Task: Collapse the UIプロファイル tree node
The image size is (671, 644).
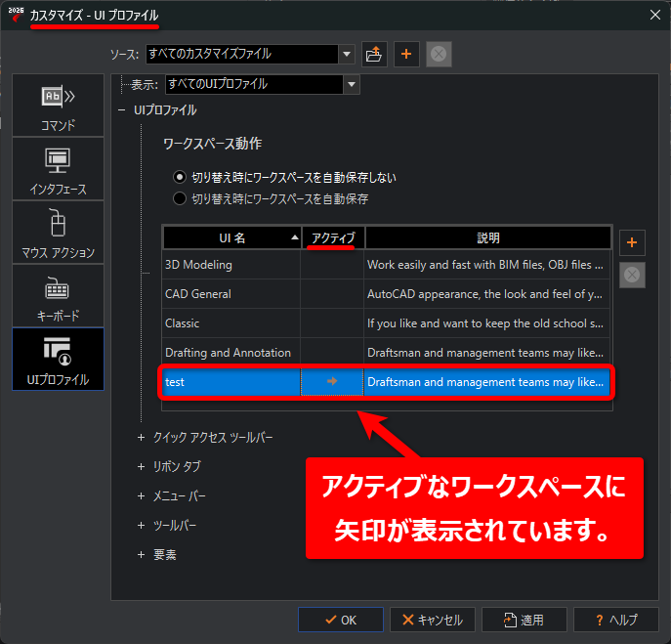Action: click(122, 110)
